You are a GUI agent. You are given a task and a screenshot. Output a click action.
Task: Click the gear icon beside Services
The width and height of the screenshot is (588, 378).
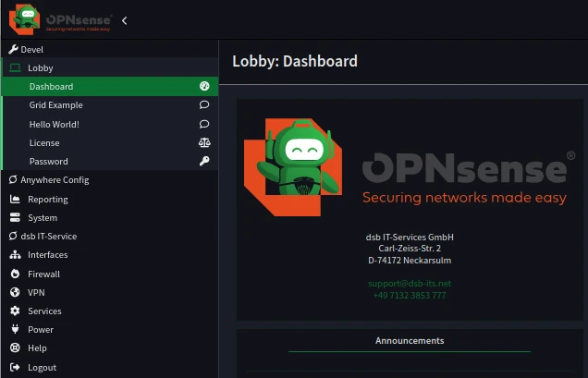pos(15,311)
